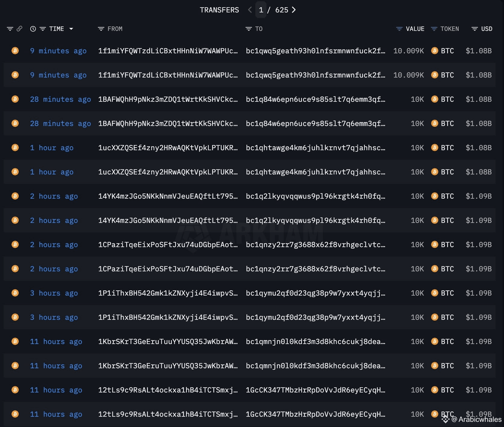The width and height of the screenshot is (504, 427).
Task: Open the first 1GcCK347TMbzHrRpDoVvJdR6eyECyqH recipient address
Action: click(316, 390)
